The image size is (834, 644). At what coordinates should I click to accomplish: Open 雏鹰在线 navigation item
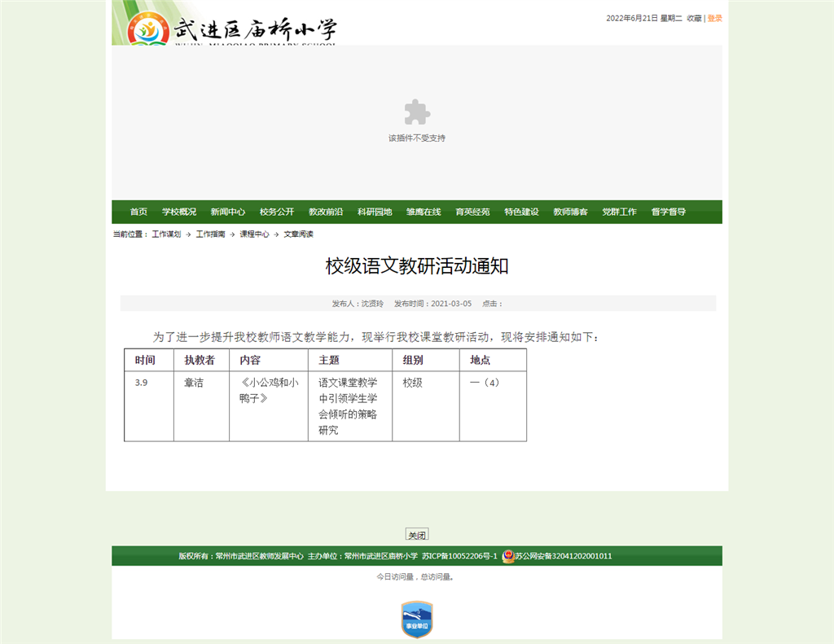pyautogui.click(x=424, y=212)
